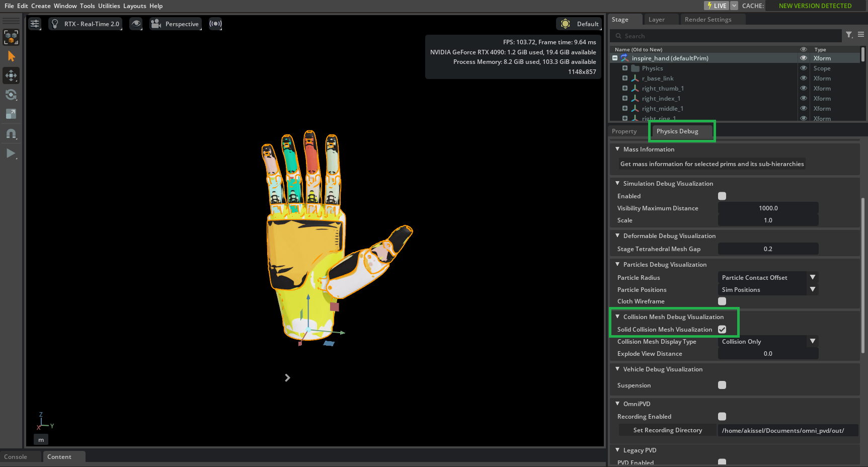The image size is (868, 467).
Task: Open the Create menu
Action: click(x=40, y=6)
